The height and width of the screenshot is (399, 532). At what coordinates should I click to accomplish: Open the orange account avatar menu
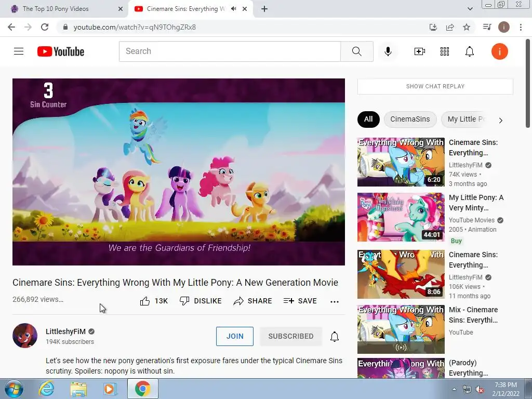click(499, 51)
